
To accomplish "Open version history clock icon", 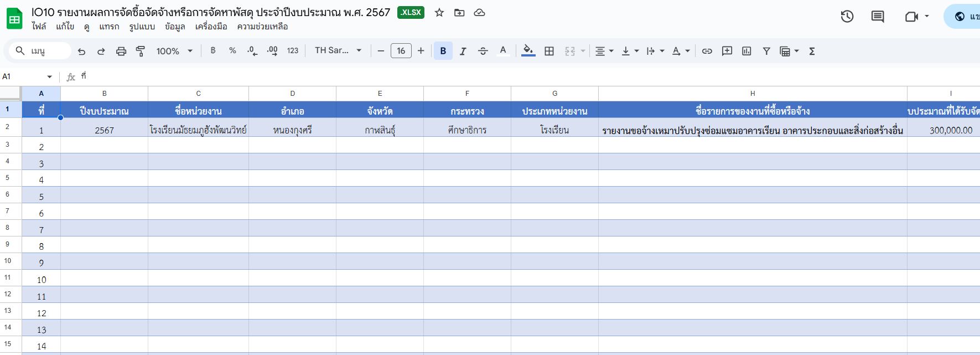I will click(x=847, y=17).
